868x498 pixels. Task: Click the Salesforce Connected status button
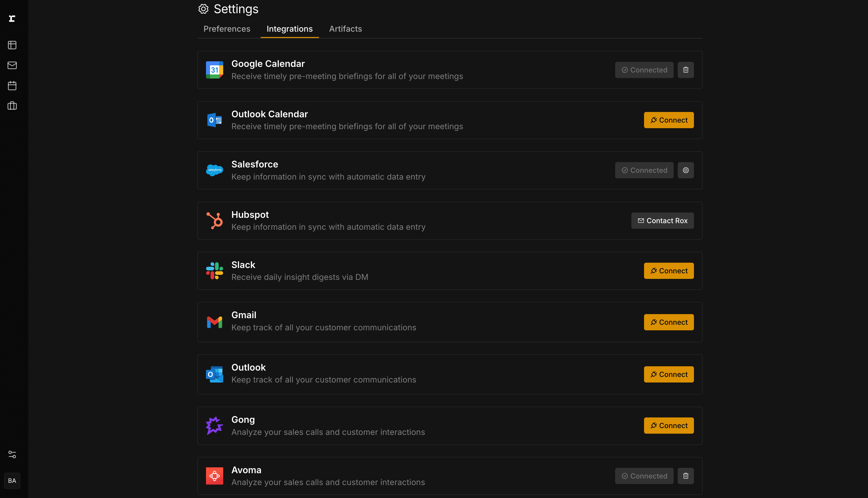644,170
